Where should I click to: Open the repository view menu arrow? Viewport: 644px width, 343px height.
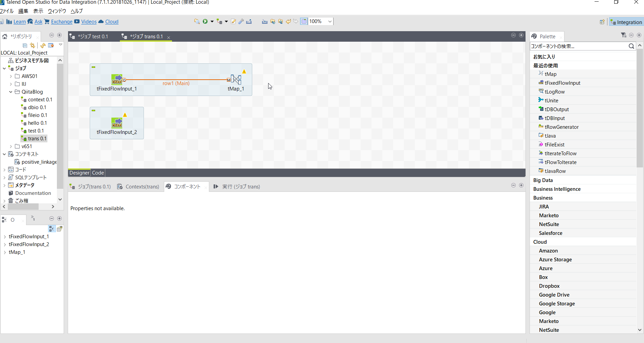(60, 44)
